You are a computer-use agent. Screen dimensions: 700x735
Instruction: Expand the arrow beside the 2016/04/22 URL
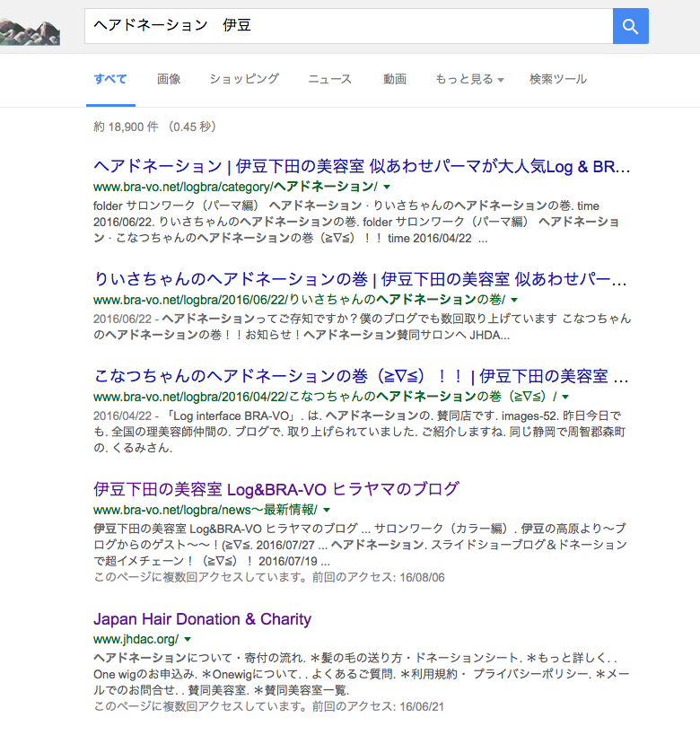tap(565, 397)
